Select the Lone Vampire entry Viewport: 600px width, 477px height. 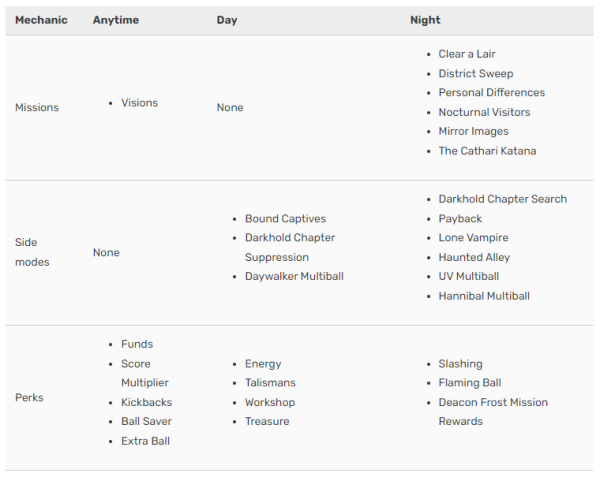pos(473,238)
